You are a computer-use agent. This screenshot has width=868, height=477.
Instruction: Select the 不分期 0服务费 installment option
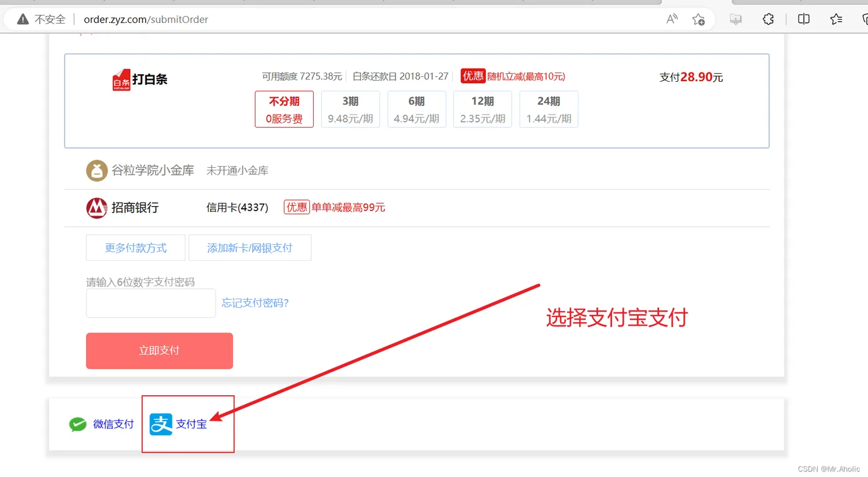[284, 109]
